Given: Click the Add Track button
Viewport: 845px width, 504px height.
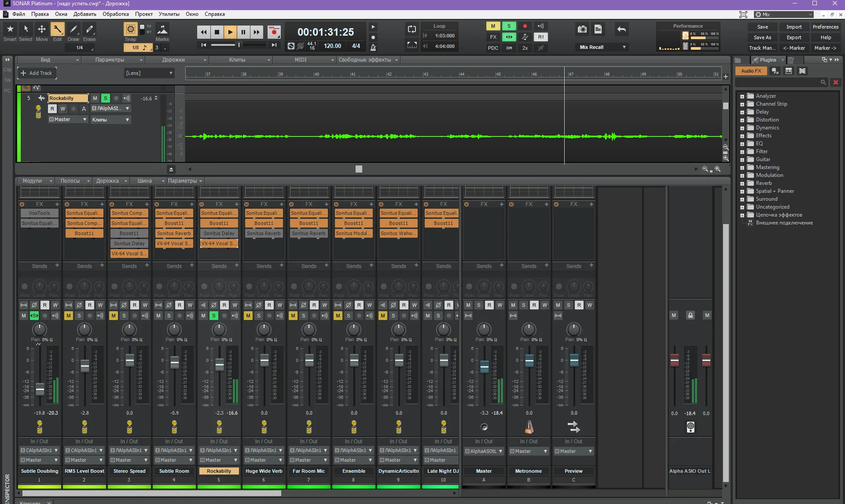Looking at the screenshot, I should pos(37,73).
